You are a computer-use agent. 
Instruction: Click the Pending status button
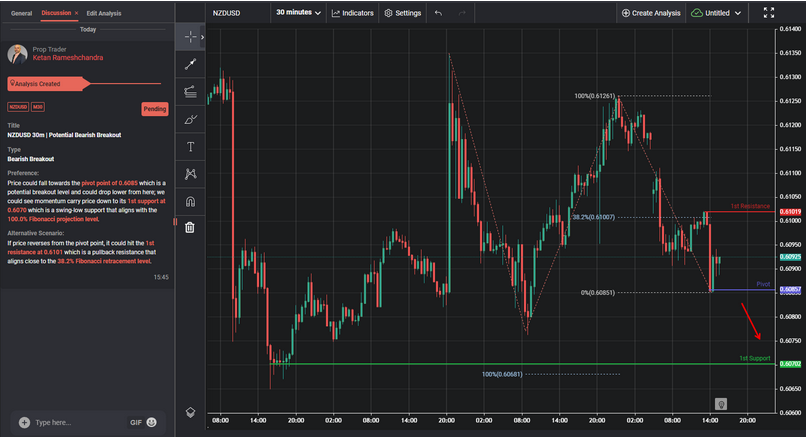155,109
